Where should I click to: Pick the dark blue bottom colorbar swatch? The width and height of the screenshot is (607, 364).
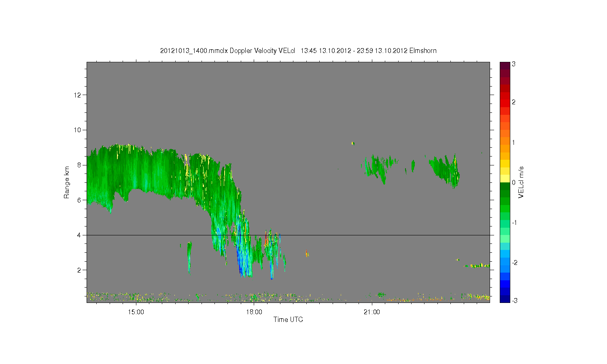click(505, 299)
